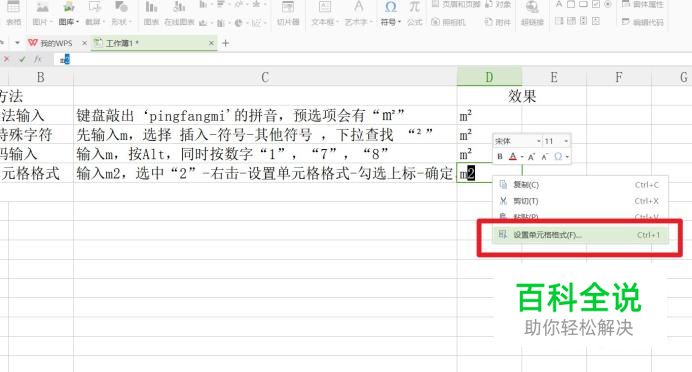Open the font color dropdown arrow

(x=522, y=157)
